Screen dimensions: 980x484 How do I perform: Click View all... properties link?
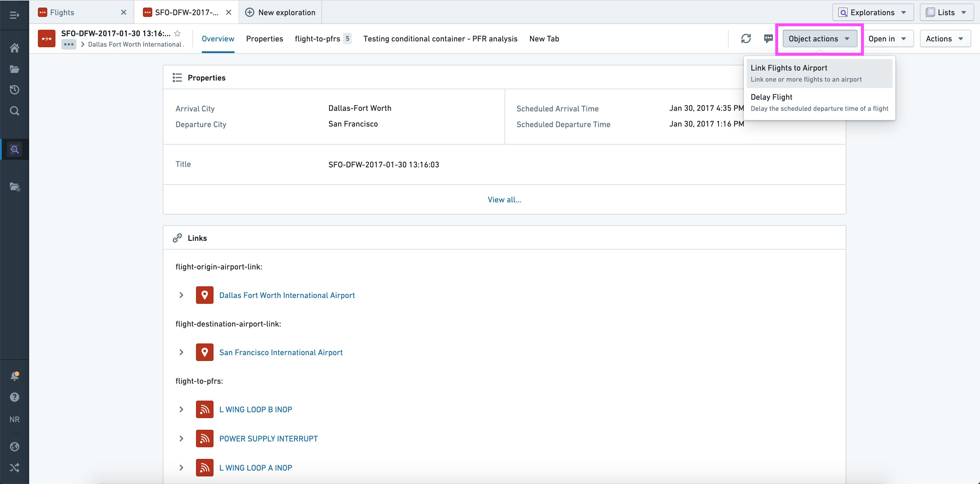click(505, 200)
